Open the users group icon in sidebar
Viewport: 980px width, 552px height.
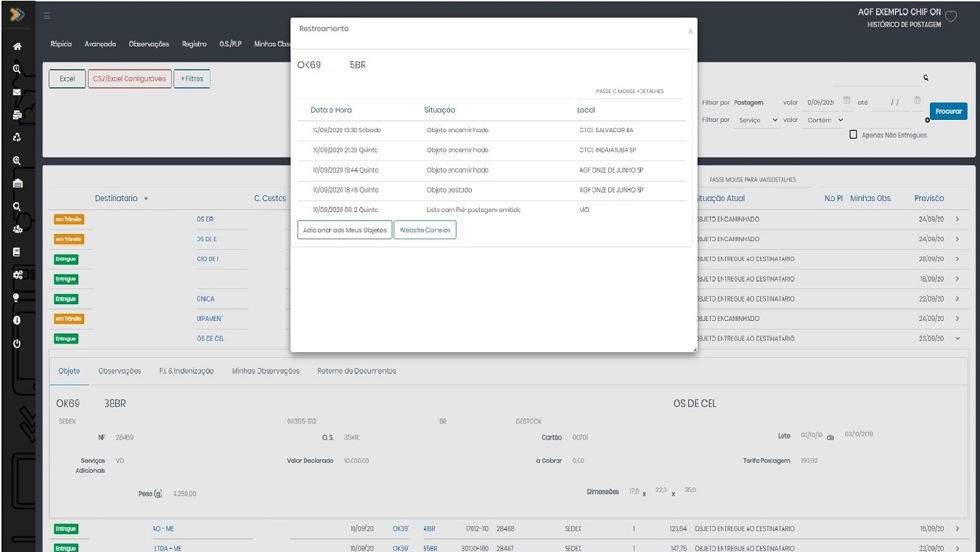(17, 229)
